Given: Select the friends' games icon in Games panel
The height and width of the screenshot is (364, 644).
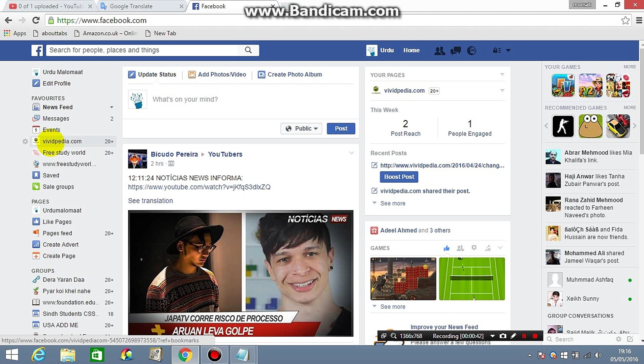Looking at the screenshot, I should (460, 248).
